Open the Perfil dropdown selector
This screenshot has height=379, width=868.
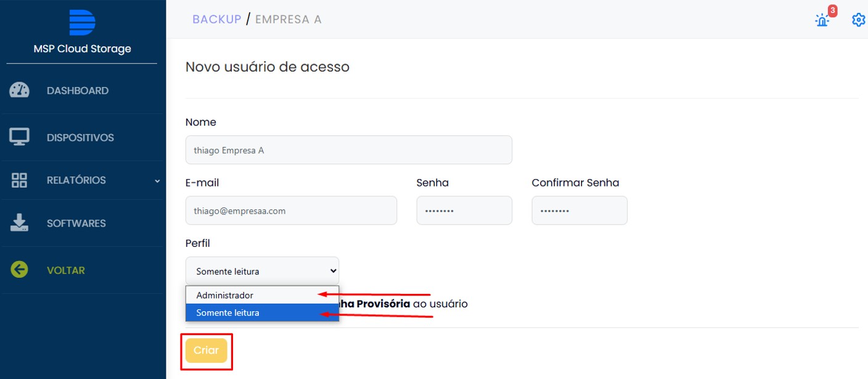pos(262,271)
